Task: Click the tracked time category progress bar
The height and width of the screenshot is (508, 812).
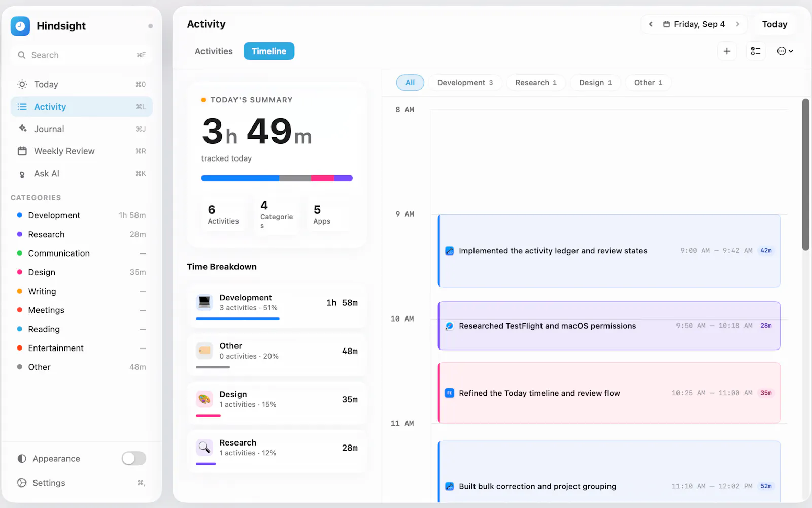Action: (x=277, y=178)
